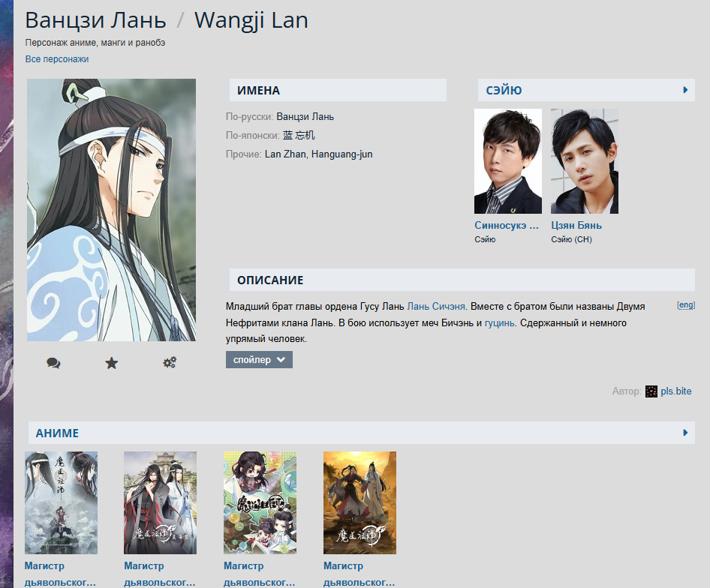Open pls.bite author profile link
This screenshot has width=710, height=588.
pyautogui.click(x=676, y=391)
